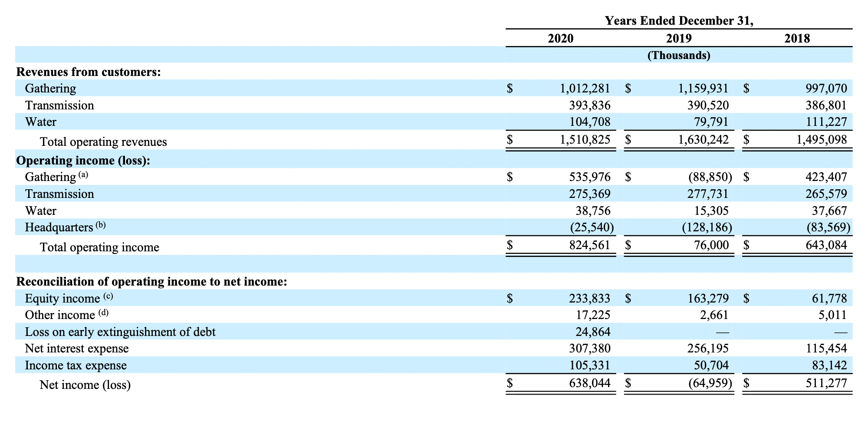This screenshot has width=868, height=421.
Task: Click 'Operating income (loss):' section heading
Action: tap(83, 161)
